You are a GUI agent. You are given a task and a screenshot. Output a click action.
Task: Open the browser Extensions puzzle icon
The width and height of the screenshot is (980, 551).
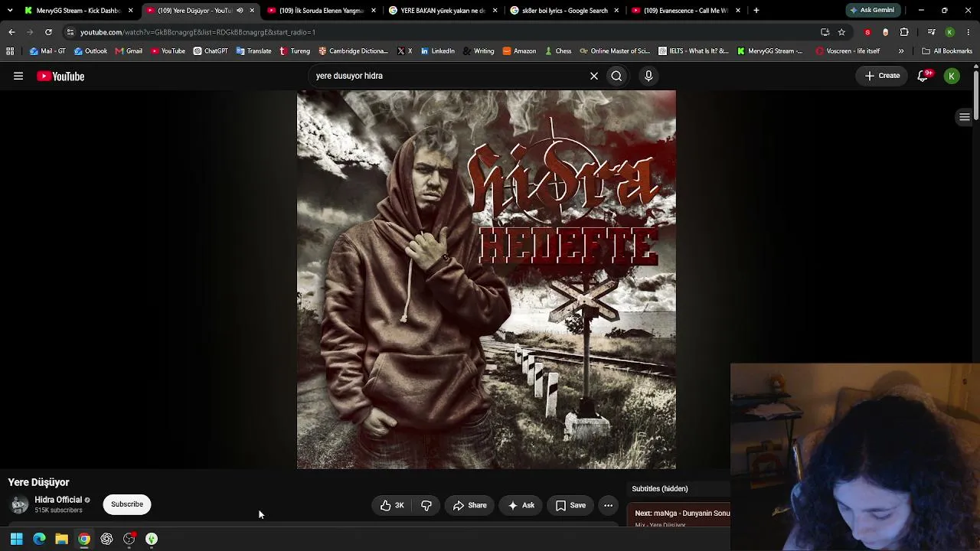point(904,32)
